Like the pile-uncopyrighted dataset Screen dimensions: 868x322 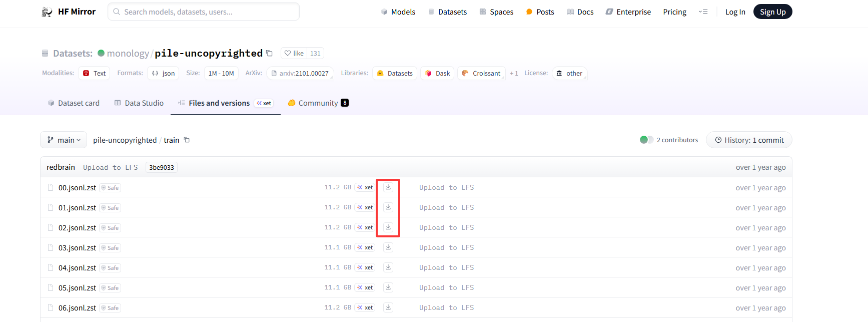pyautogui.click(x=294, y=53)
